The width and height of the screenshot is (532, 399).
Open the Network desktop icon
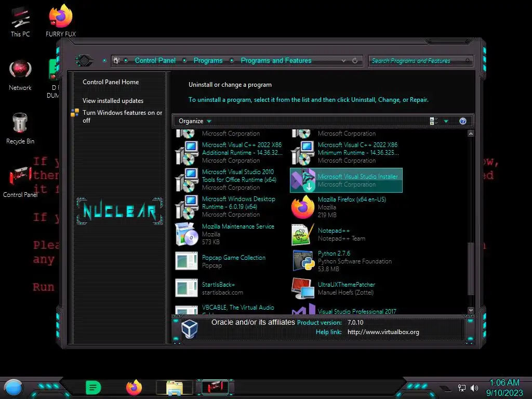point(20,75)
